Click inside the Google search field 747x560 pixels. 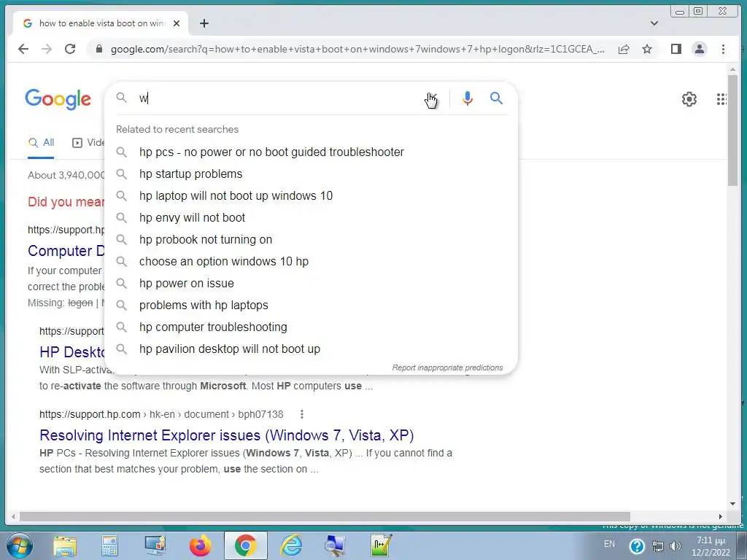pos(281,98)
